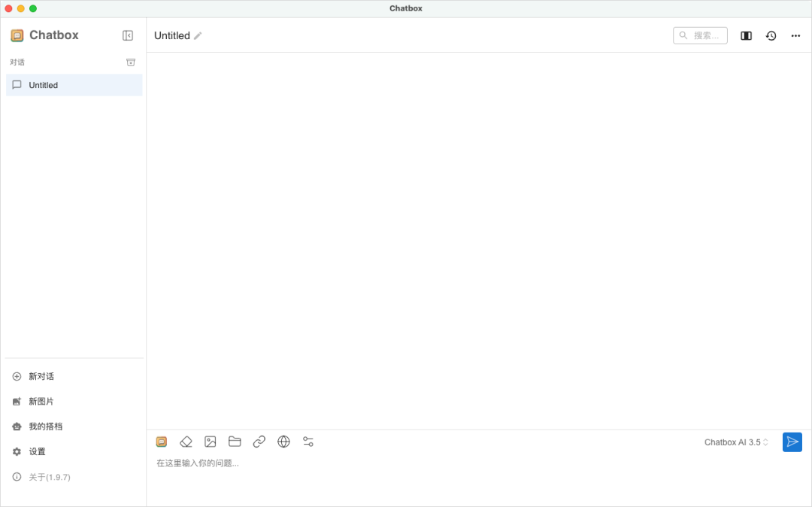Image resolution: width=812 pixels, height=507 pixels.
Task: Click the archive icon next to 对话
Action: [131, 62]
